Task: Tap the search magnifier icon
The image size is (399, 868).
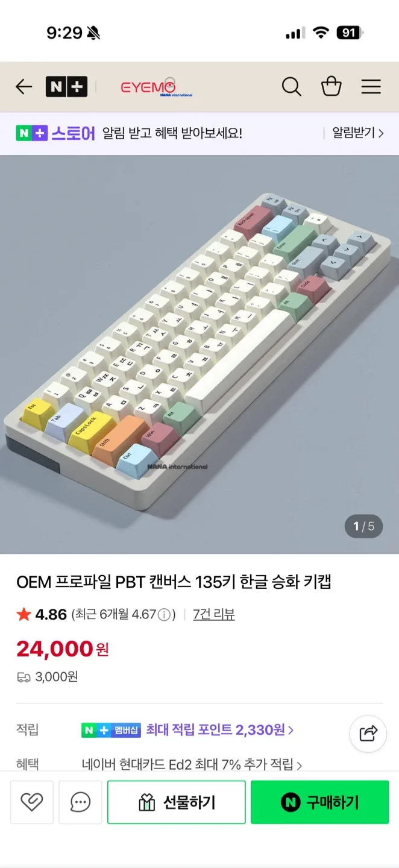Action: [x=292, y=87]
